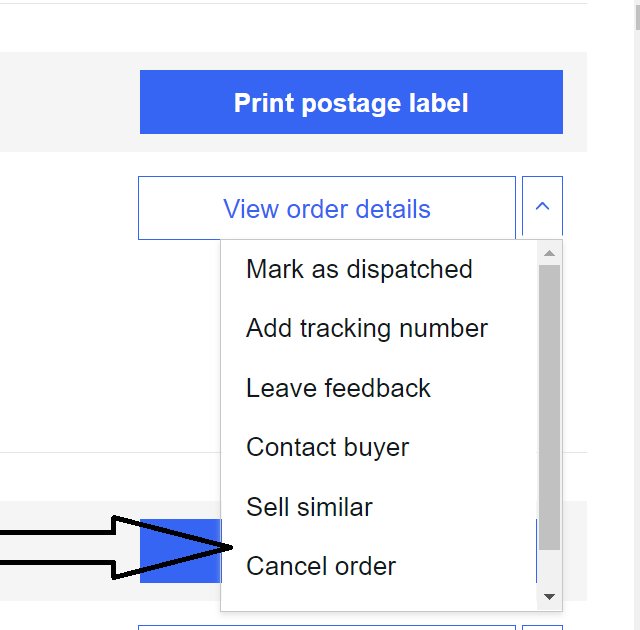Select the Leave feedback option
This screenshot has width=640, height=630.
[338, 388]
